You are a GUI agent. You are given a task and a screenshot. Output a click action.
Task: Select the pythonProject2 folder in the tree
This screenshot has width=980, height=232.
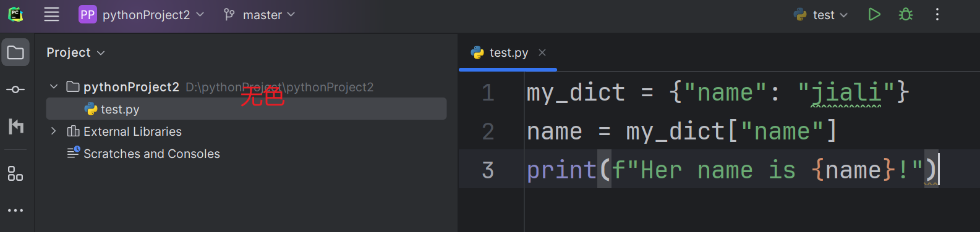tap(131, 87)
